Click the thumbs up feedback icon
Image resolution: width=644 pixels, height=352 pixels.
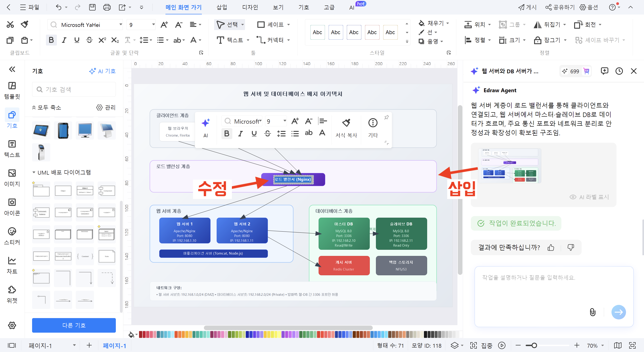551,247
